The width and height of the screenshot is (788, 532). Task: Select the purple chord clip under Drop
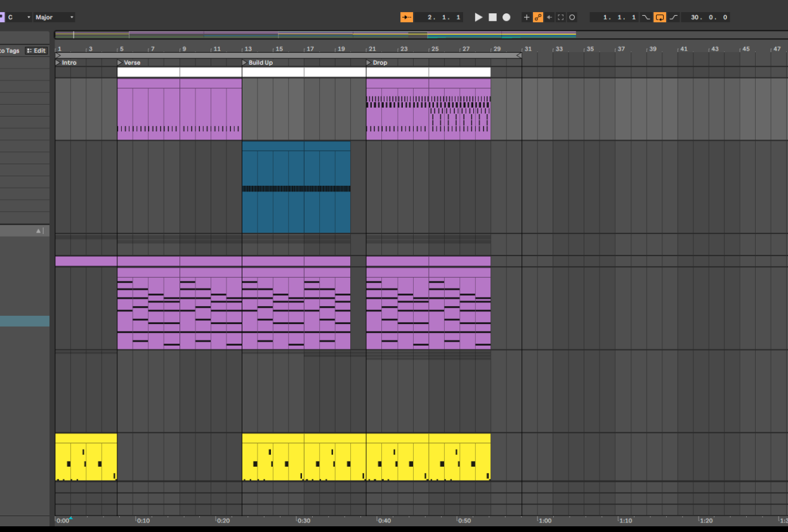pos(428,308)
